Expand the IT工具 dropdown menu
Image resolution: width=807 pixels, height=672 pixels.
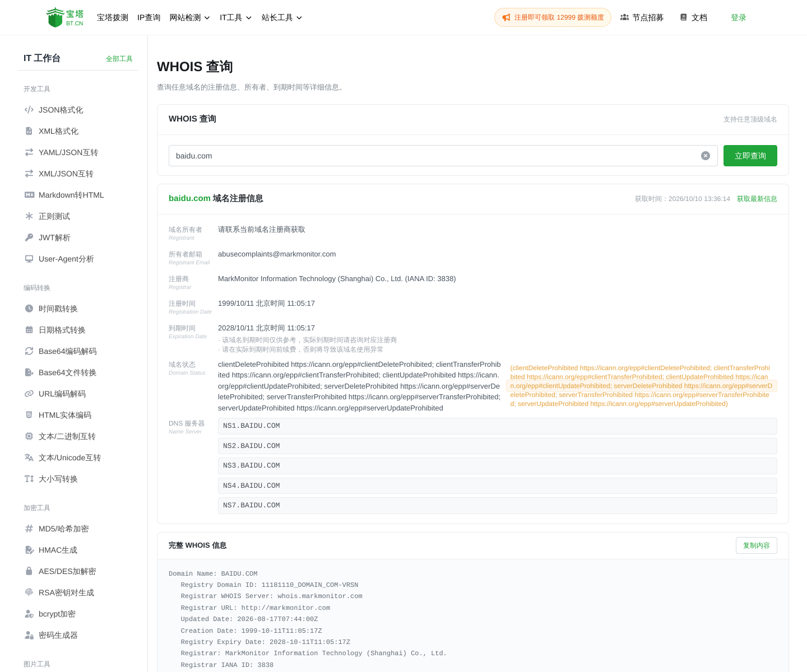[236, 17]
